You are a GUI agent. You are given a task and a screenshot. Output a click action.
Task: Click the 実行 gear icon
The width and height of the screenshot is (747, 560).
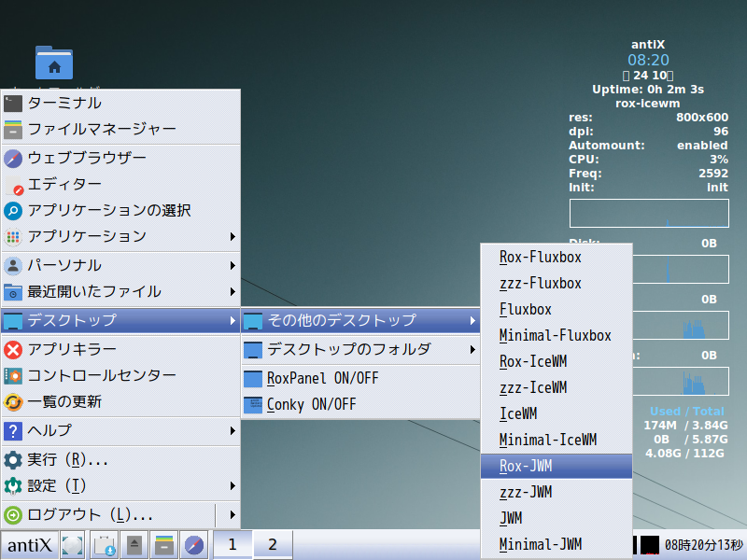13,460
